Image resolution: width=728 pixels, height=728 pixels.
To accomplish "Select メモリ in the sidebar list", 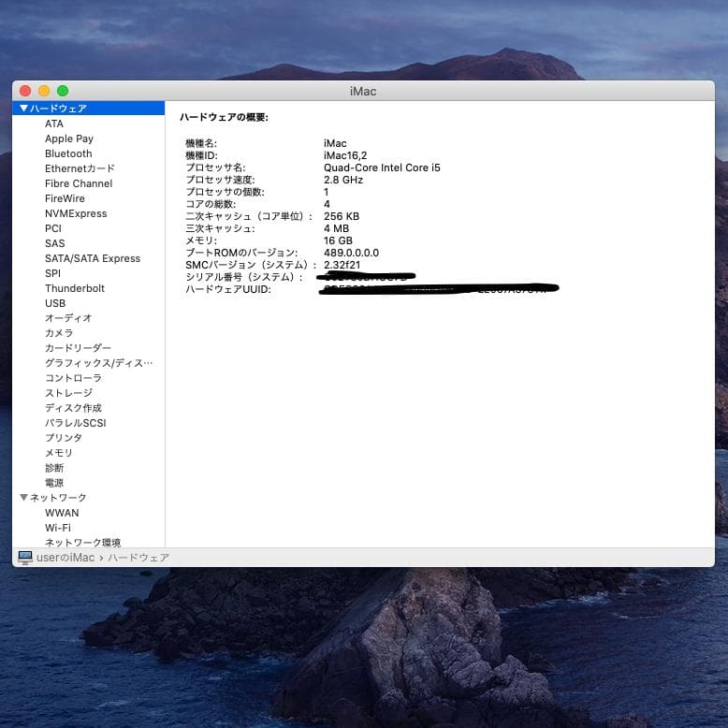I will coord(59,453).
